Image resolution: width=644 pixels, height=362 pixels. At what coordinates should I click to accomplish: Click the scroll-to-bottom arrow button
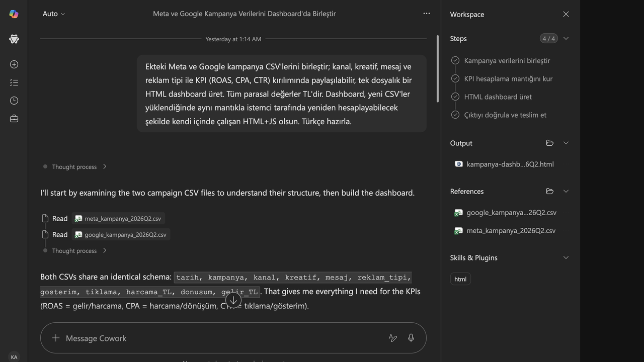[233, 300]
